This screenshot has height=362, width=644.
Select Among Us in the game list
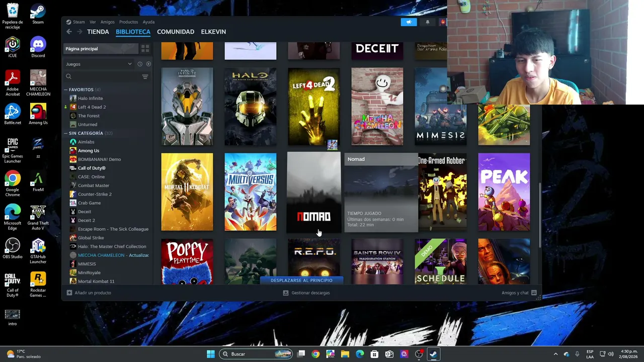point(89,151)
